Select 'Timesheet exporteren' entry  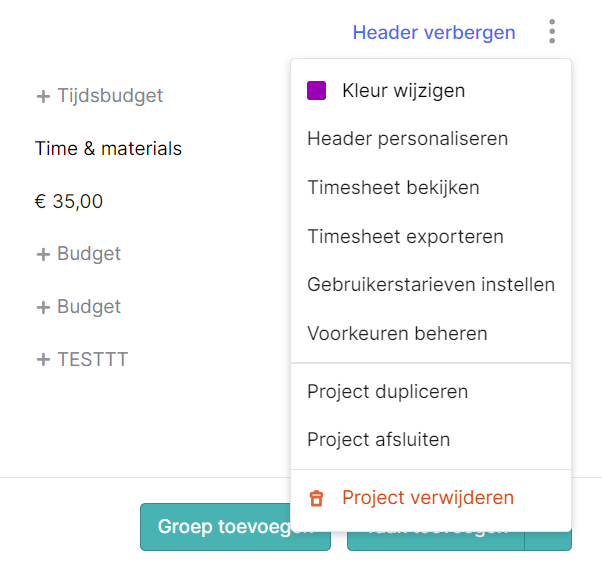(x=431, y=236)
